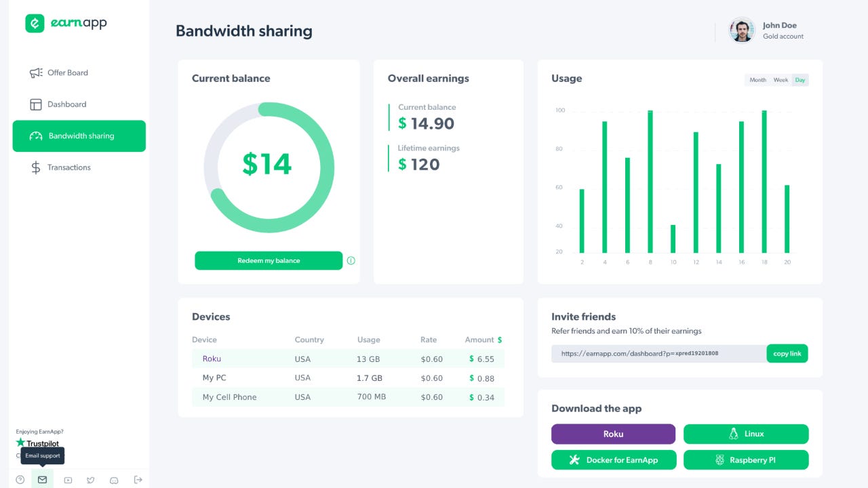The height and width of the screenshot is (488, 868).
Task: Click the logout icon in the sidebar footer
Action: 138,479
